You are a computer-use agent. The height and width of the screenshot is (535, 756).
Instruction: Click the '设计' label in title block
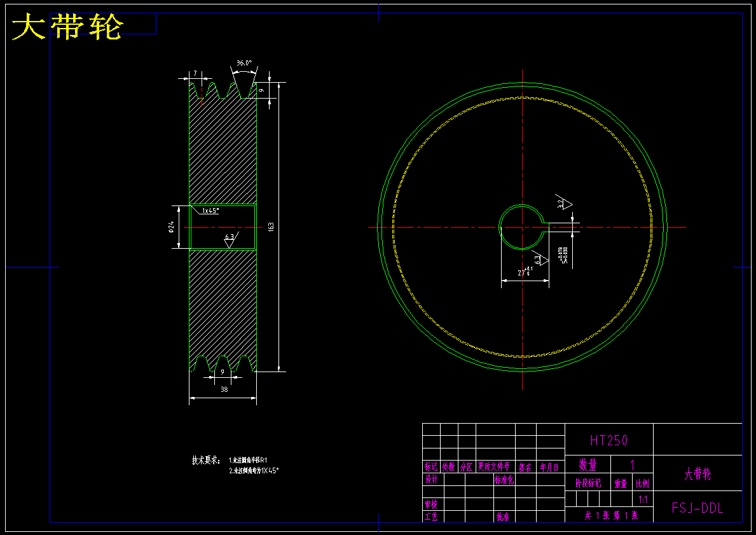(431, 479)
